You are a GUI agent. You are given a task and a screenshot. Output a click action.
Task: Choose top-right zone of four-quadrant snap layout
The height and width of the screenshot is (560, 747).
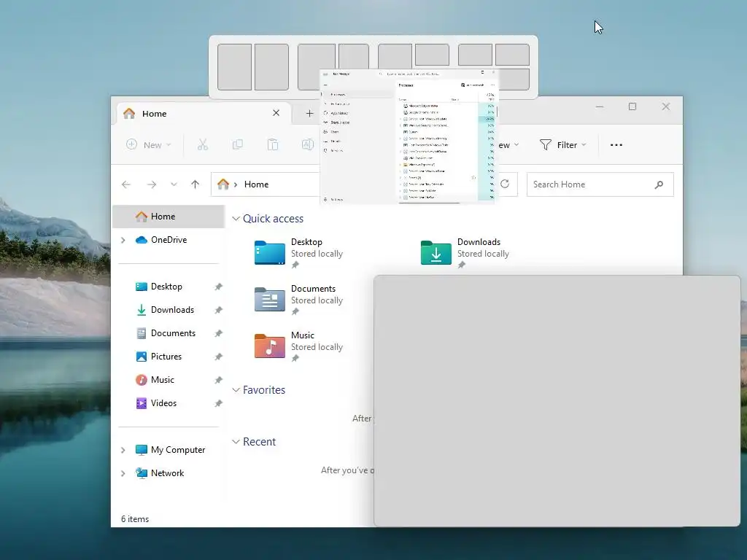[512, 54]
